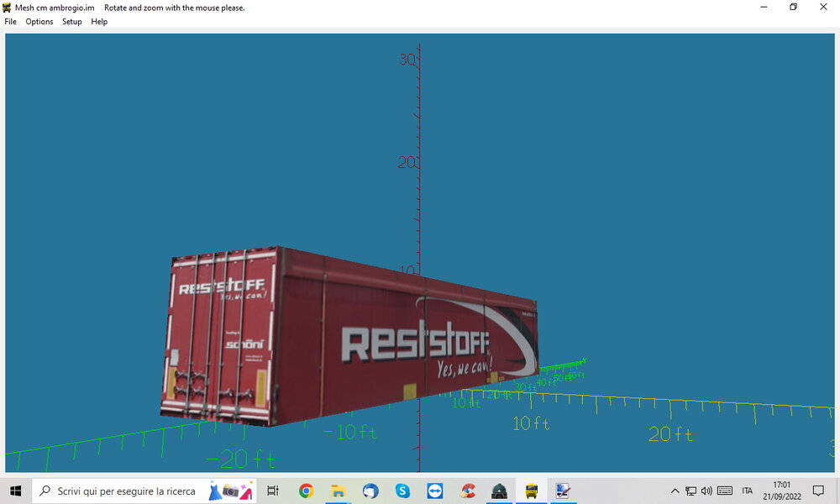
Task: Open Task View in taskbar
Action: [x=273, y=491]
